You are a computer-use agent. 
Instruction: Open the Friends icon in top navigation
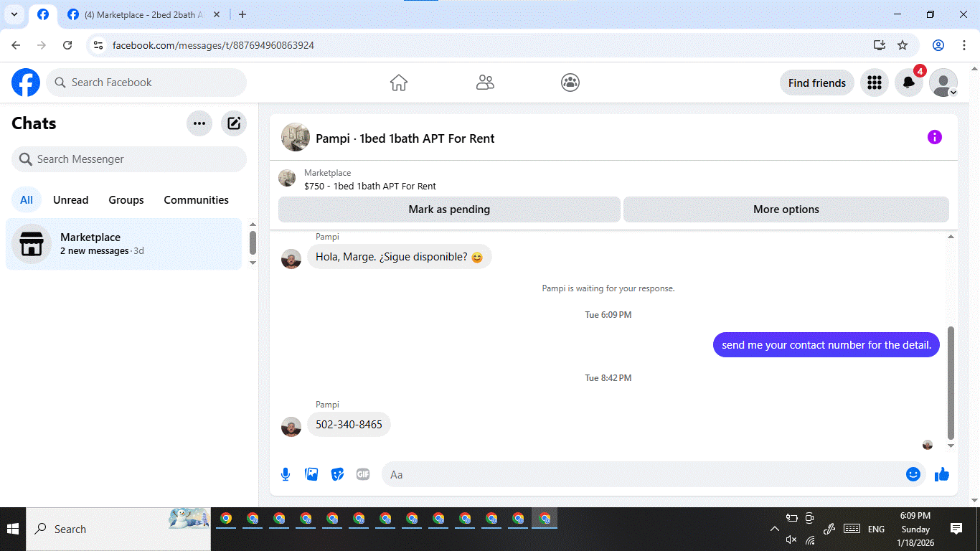tap(485, 83)
